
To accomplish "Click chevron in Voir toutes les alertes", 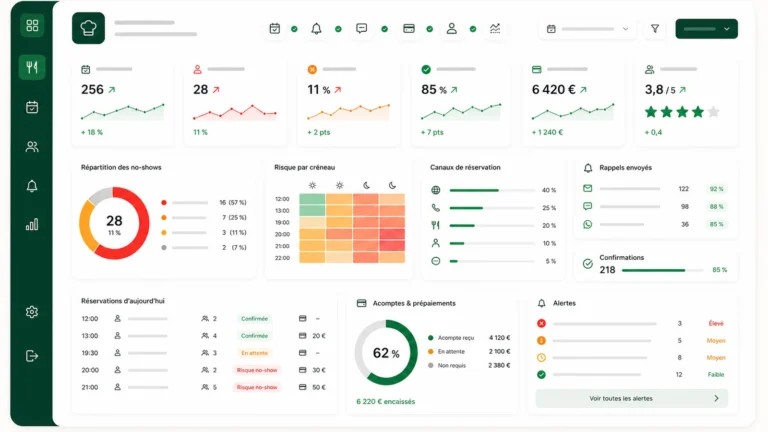I will pos(717,398).
